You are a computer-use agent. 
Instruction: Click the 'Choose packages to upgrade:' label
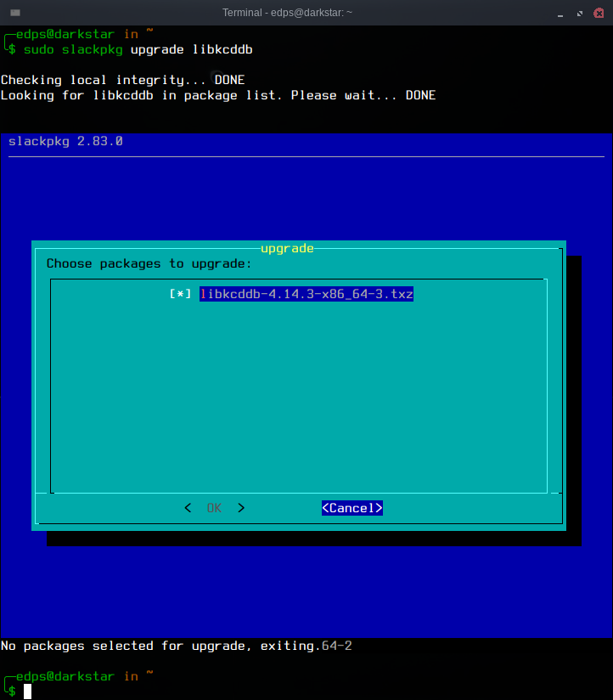point(149,264)
